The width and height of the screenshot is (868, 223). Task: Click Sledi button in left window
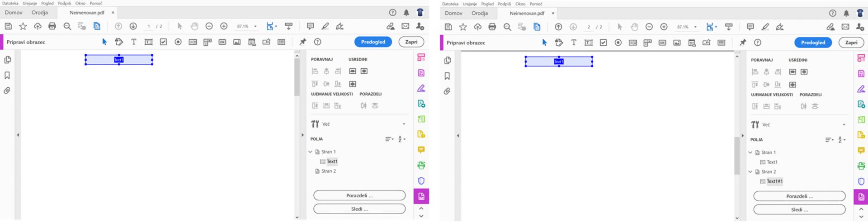tap(359, 209)
